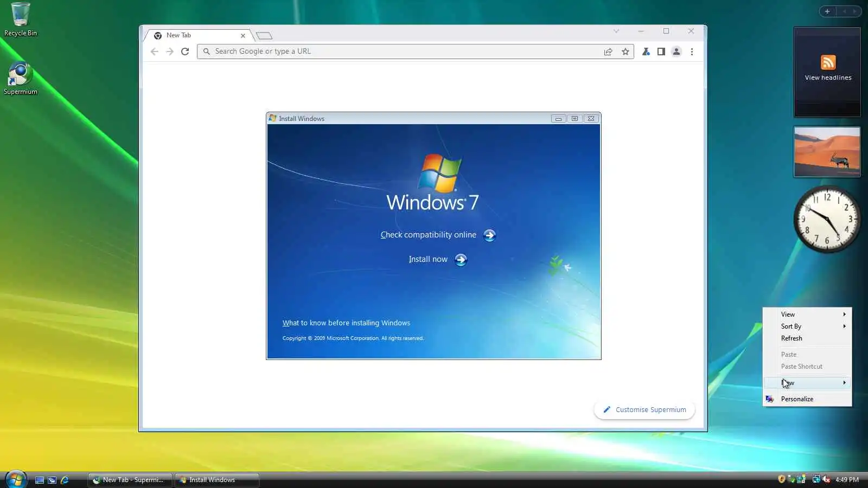Toggle the browser side panel icon
The height and width of the screenshot is (488, 868).
(661, 52)
